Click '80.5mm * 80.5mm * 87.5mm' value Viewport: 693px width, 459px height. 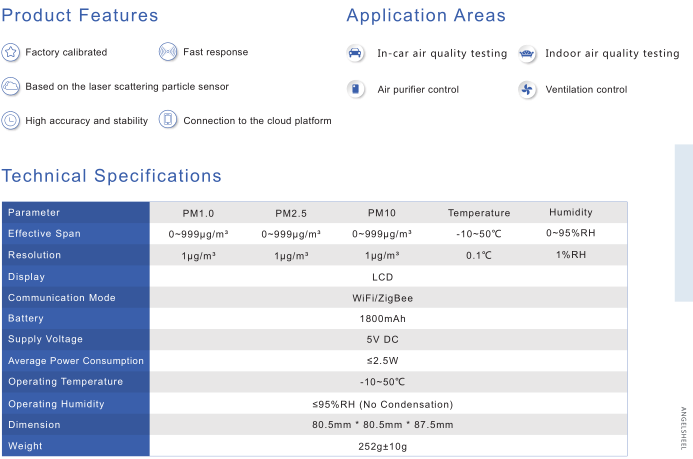pos(383,425)
